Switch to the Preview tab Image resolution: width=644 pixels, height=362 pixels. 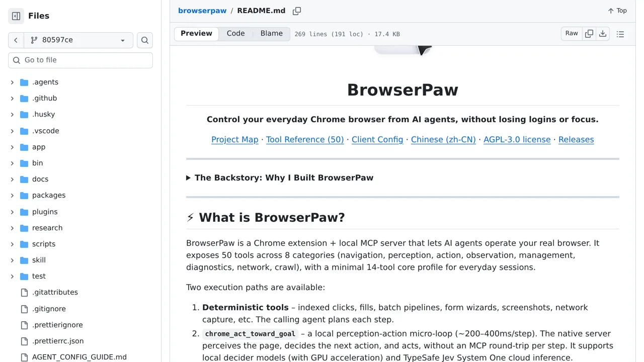click(x=196, y=34)
